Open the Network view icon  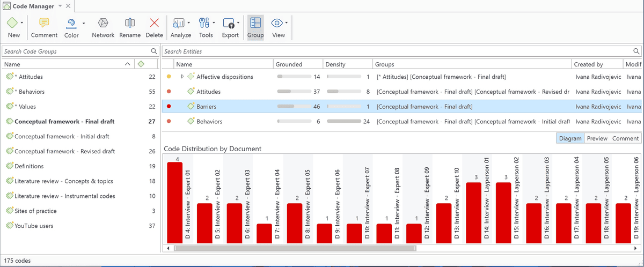(x=103, y=23)
